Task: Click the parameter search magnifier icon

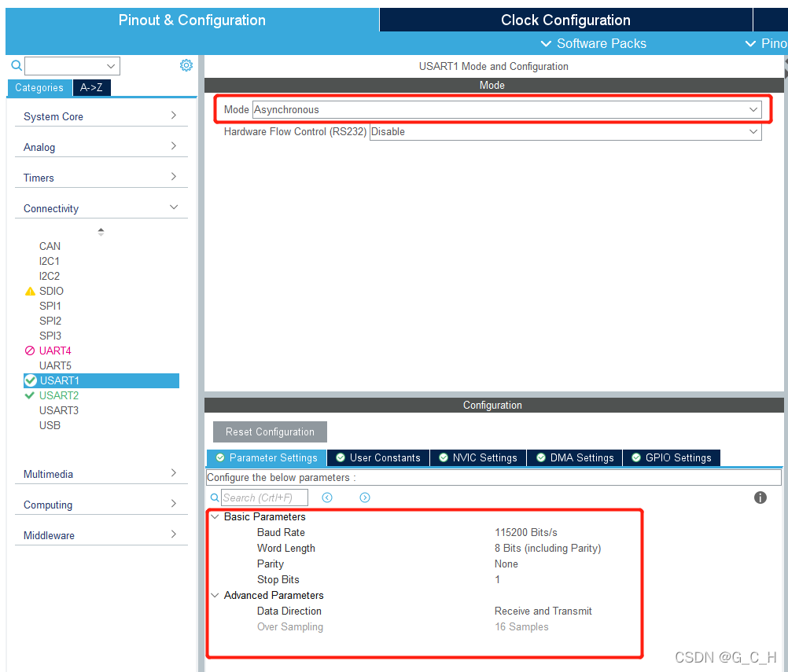Action: click(x=215, y=498)
